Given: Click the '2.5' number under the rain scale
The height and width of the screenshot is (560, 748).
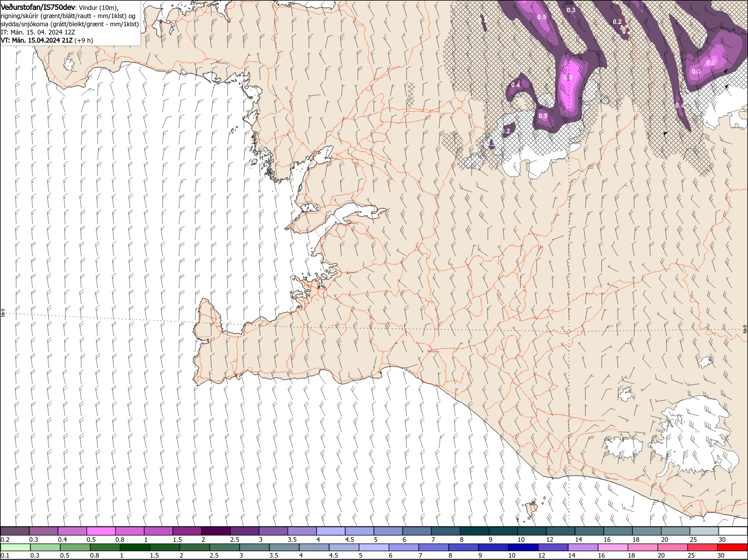Looking at the screenshot, I should [214, 555].
